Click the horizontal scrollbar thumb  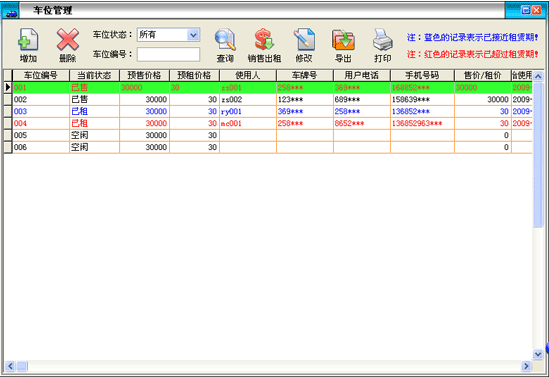coord(22,366)
